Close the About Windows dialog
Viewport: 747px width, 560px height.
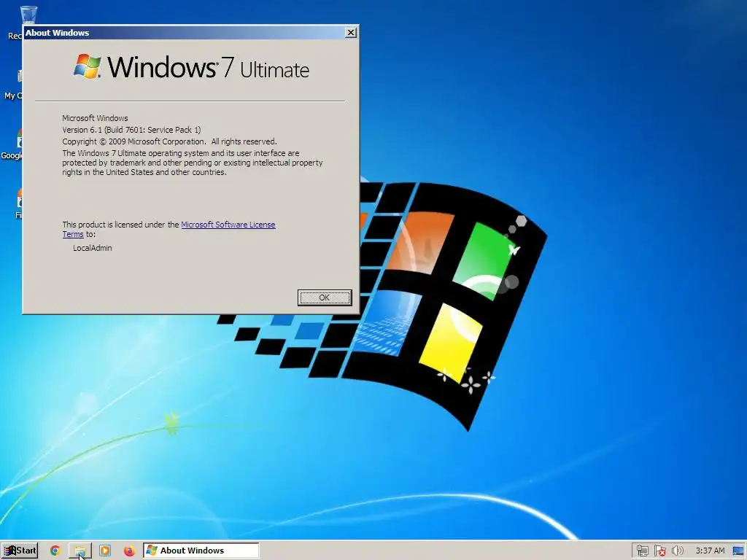pos(351,32)
